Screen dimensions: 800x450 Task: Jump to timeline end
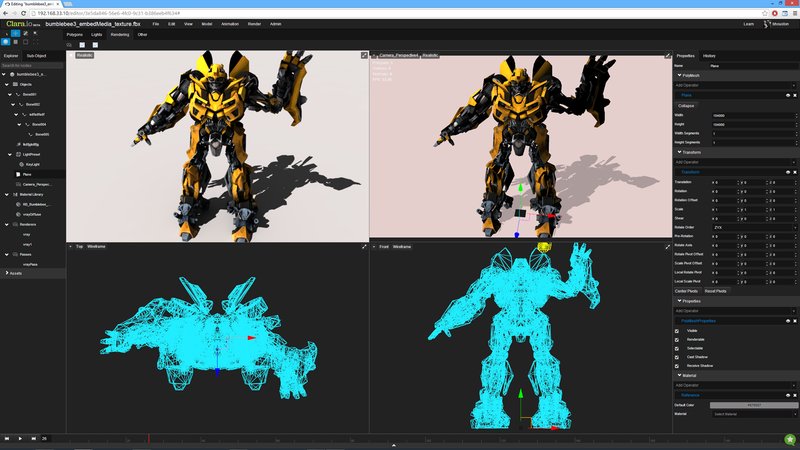pos(34,438)
